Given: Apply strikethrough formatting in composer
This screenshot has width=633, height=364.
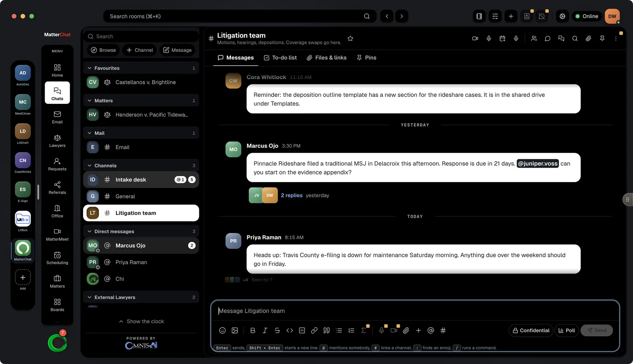Looking at the screenshot, I should [277, 330].
